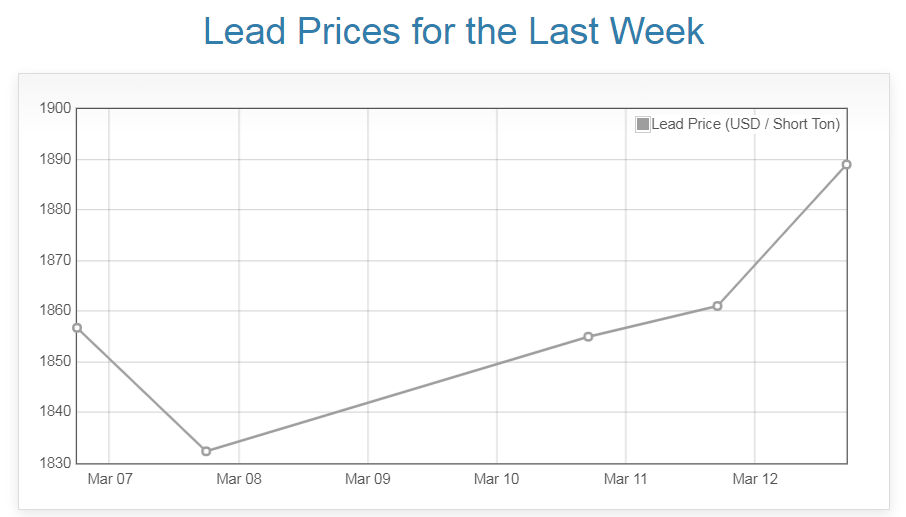Click the data point just before Mar 12

[x=717, y=305]
